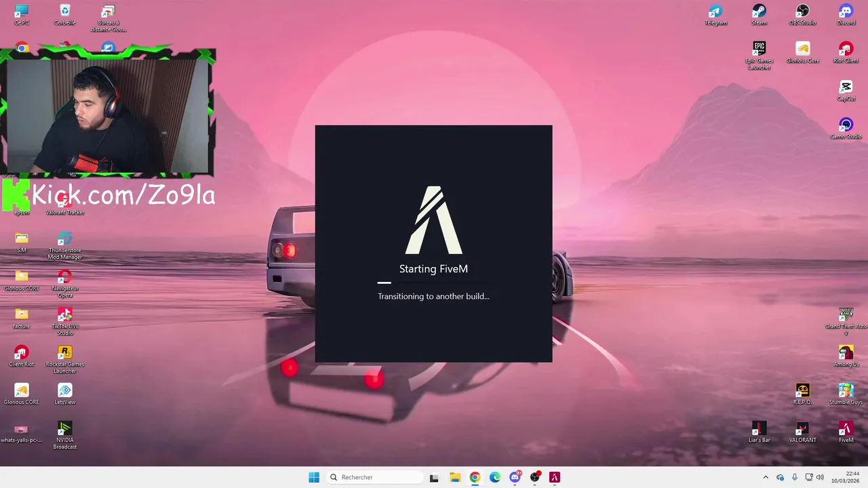Click the Rechercher taskbar search box
Viewport: 868px width, 488px height.
(x=374, y=477)
